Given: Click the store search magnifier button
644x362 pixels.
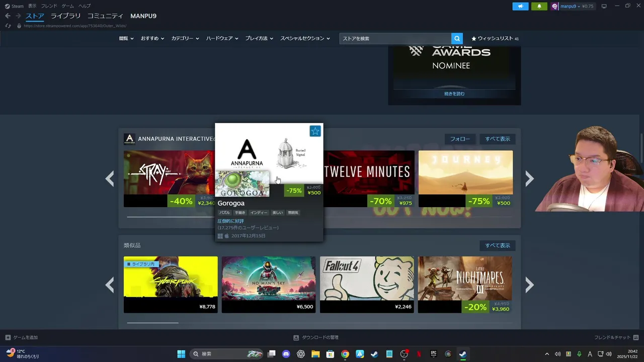Looking at the screenshot, I should click(x=457, y=38).
